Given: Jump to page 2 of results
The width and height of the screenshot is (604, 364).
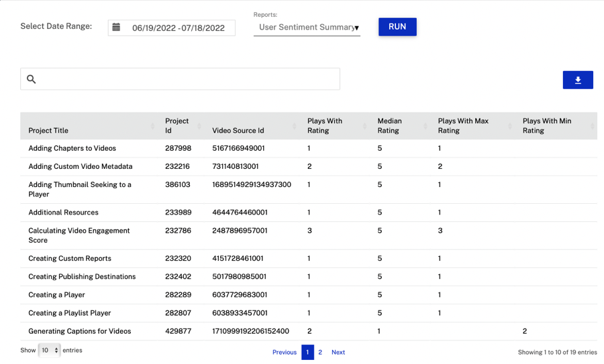Looking at the screenshot, I should coord(320,352).
